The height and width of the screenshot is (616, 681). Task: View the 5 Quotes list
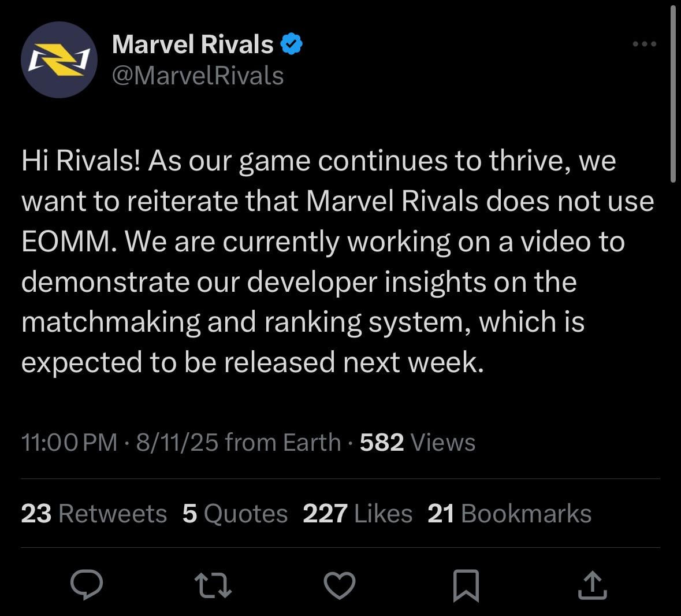point(235,514)
